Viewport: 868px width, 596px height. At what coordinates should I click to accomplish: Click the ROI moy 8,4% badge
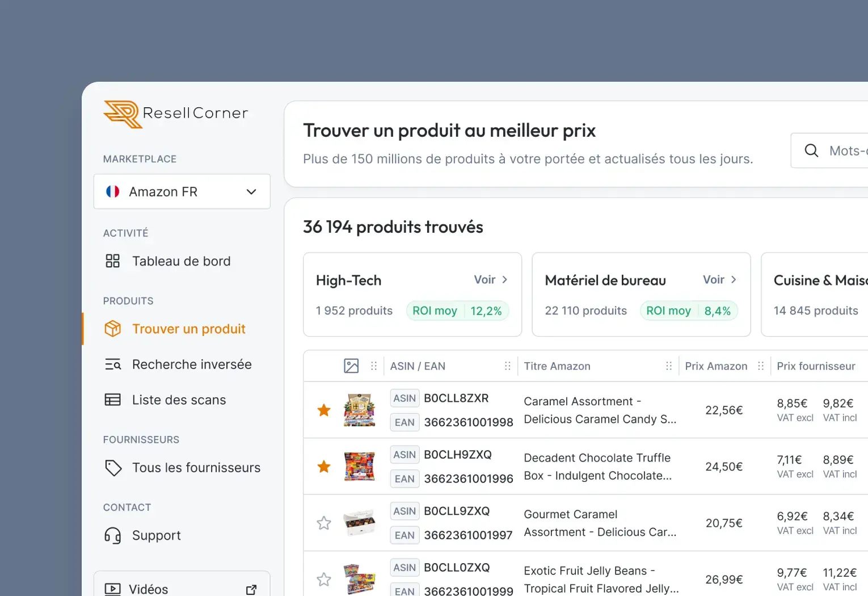[x=689, y=311]
